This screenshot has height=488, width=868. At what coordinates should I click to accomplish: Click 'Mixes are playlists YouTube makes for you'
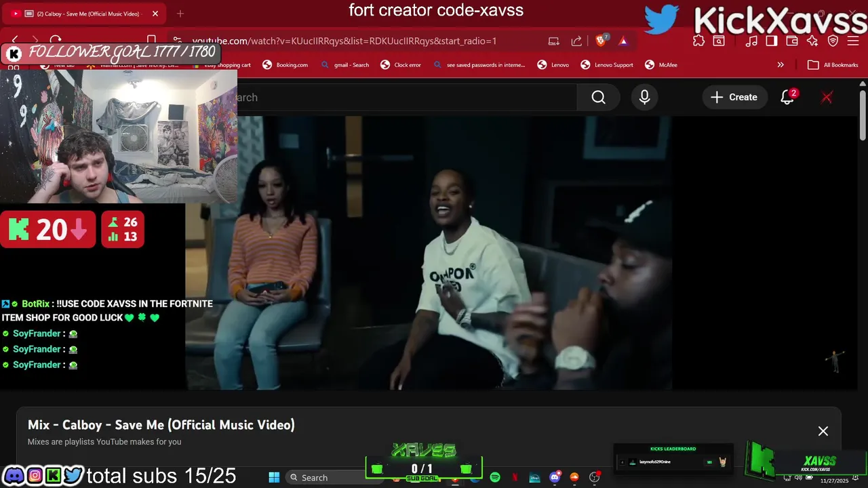[104, 442]
